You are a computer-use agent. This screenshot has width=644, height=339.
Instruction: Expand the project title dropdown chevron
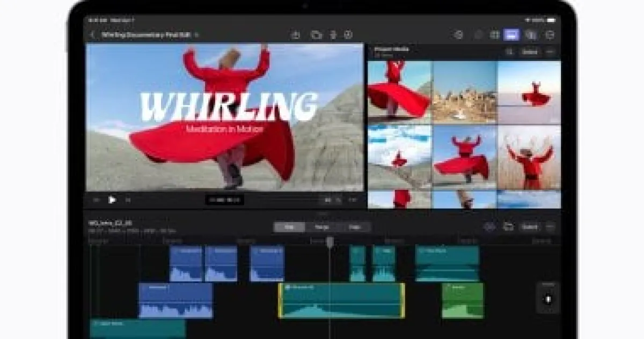click(x=196, y=35)
